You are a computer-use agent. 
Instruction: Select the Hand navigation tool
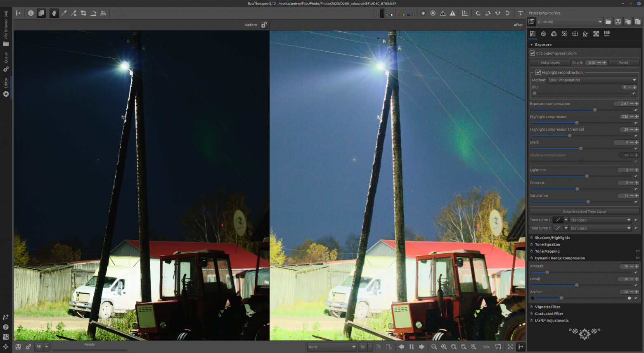54,13
